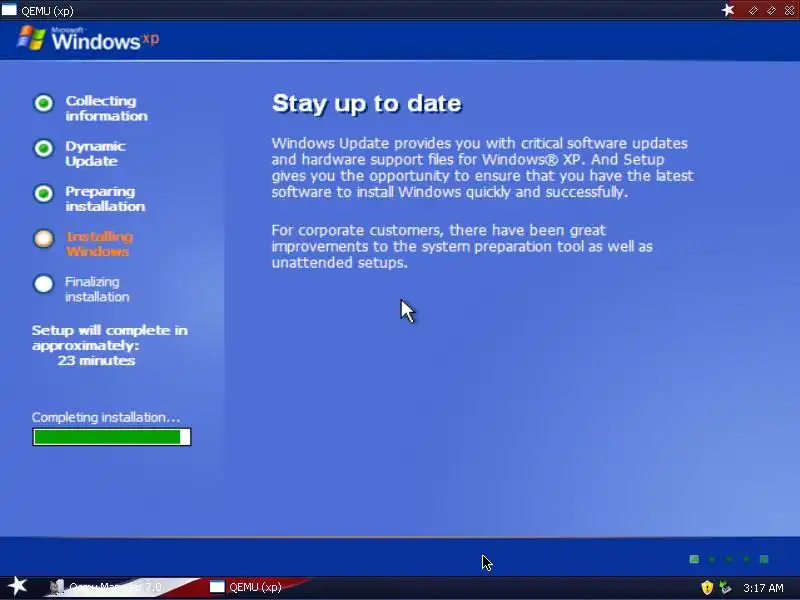Open the network connection tray icon
800x600 pixels.
coord(724,588)
